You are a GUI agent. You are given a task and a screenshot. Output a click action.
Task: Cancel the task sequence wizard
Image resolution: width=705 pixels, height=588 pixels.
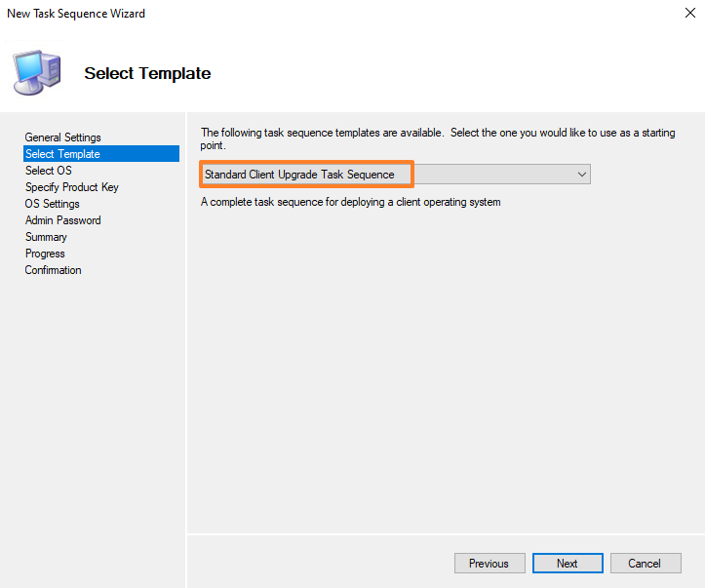coord(644,564)
